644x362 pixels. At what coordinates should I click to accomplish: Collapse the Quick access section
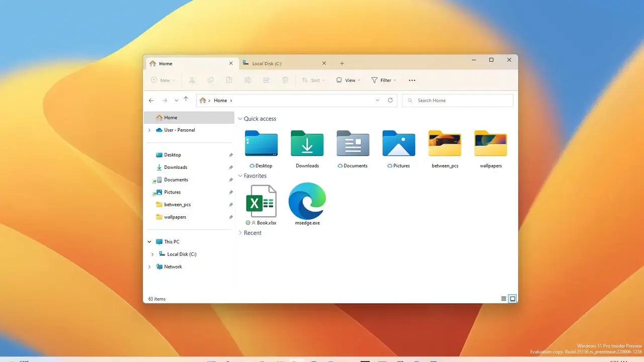click(240, 119)
